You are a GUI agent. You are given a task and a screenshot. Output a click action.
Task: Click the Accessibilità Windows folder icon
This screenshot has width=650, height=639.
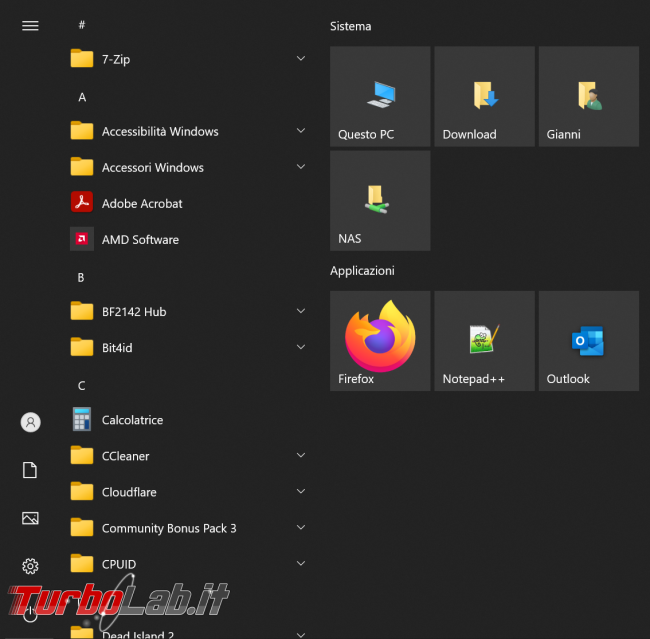point(82,131)
